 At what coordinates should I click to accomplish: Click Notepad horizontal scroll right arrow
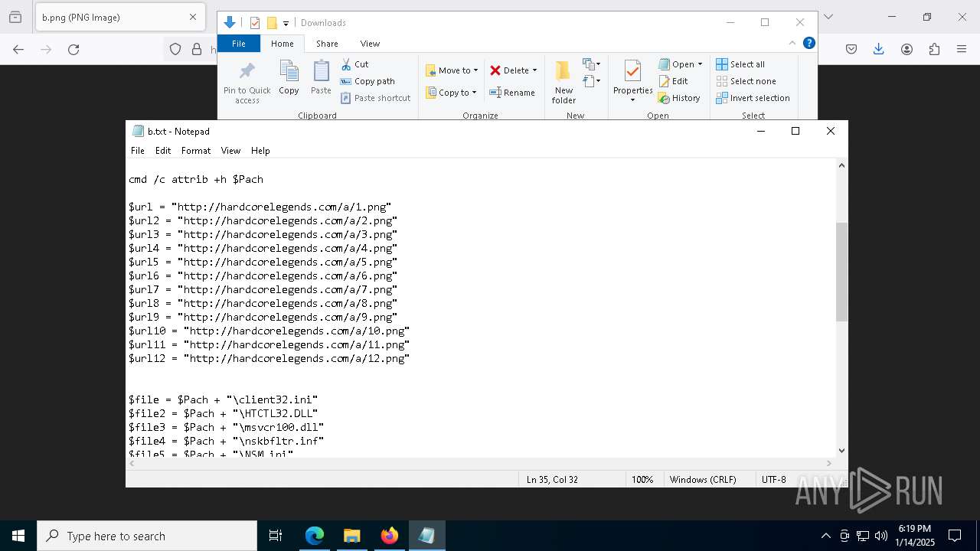829,463
